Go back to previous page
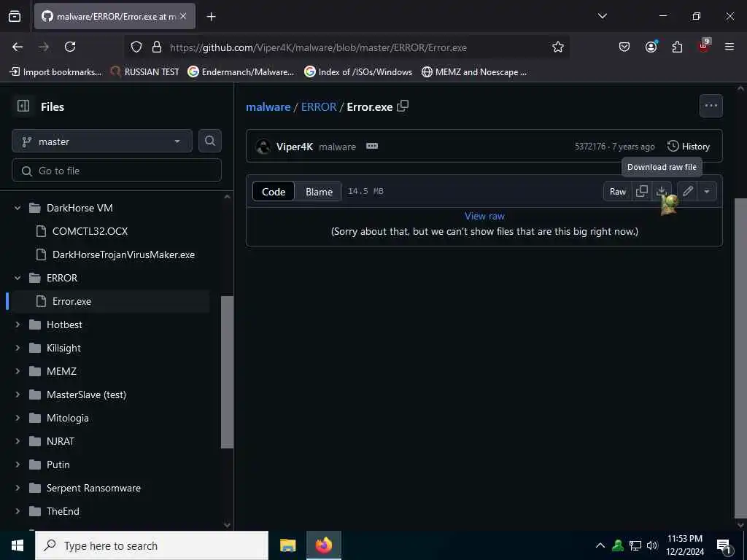The height and width of the screenshot is (560, 747). (x=18, y=47)
